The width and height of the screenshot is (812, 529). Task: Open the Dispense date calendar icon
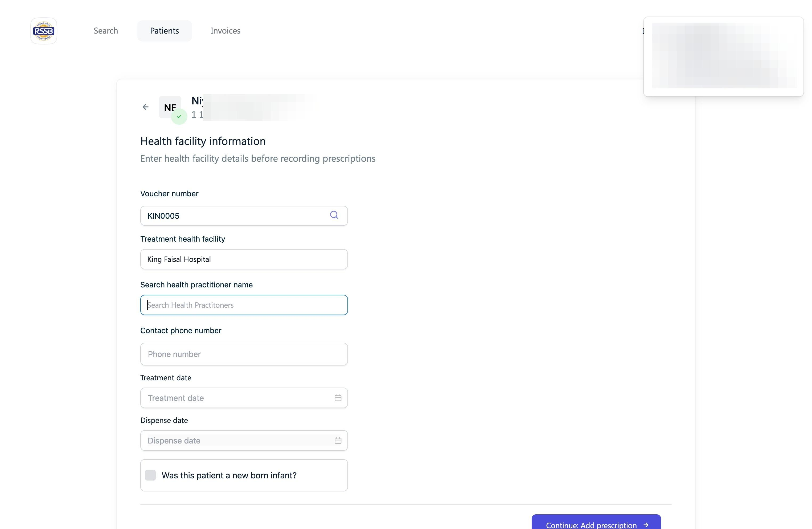click(x=338, y=441)
